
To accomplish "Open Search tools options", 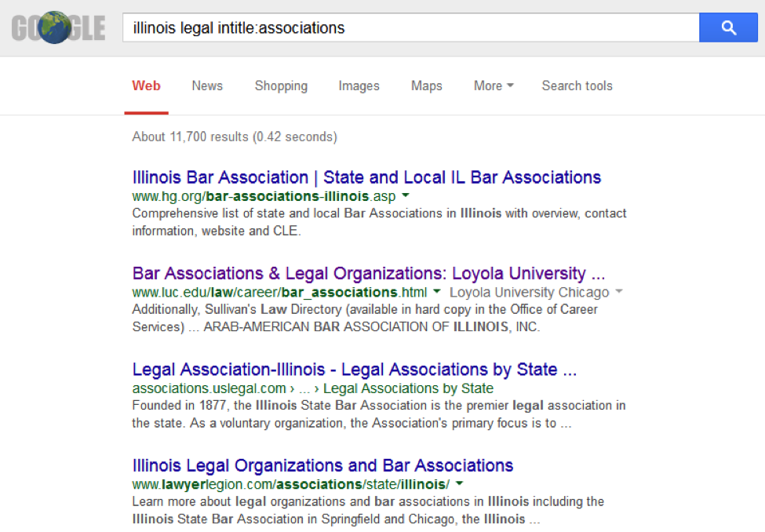I will click(x=577, y=86).
